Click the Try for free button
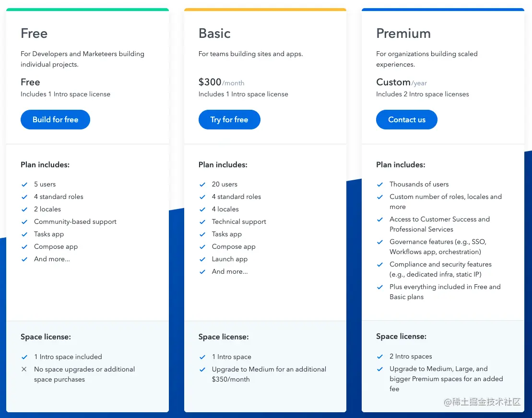The image size is (532, 418). point(229,119)
